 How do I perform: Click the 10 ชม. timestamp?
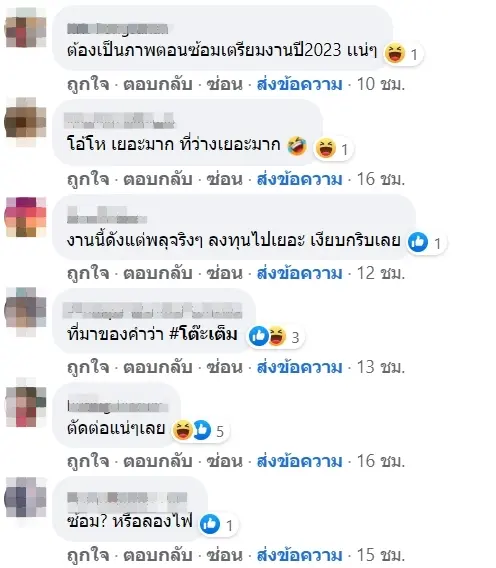point(381,84)
